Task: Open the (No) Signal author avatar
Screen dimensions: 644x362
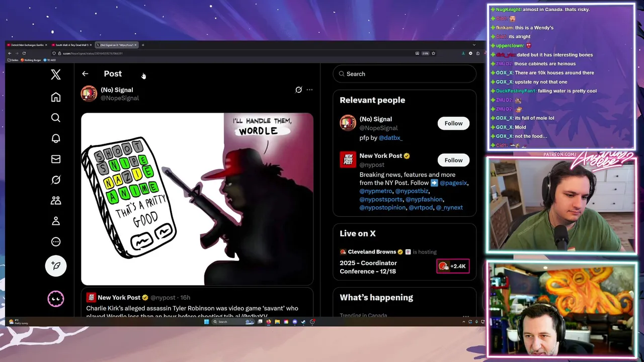Action: 89,94
